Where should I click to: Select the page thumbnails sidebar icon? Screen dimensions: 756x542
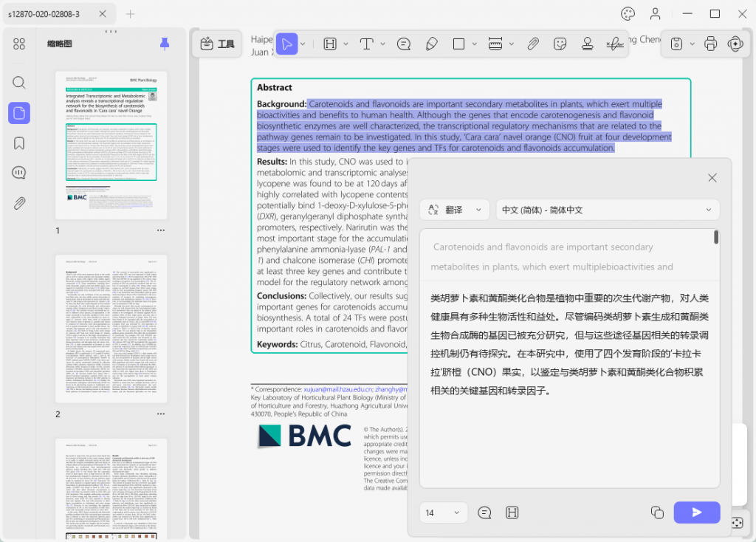[18, 113]
